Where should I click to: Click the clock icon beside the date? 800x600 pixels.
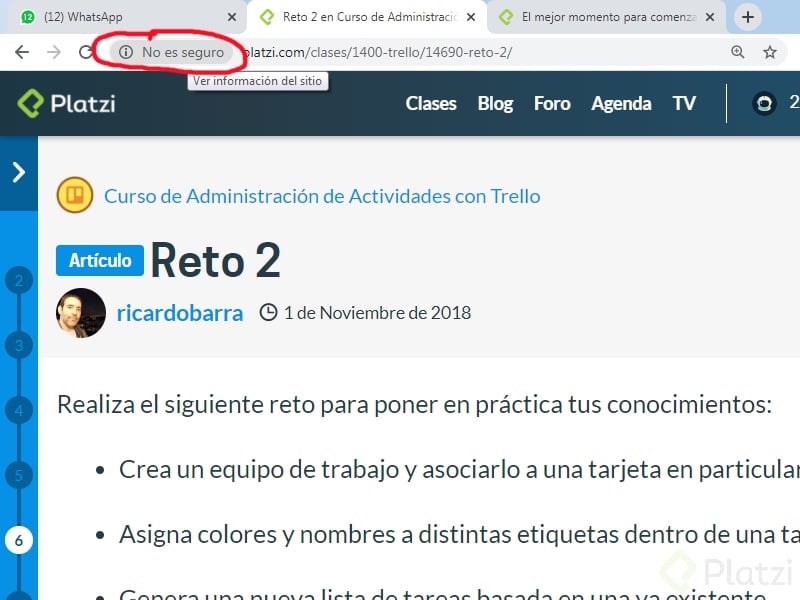(x=268, y=312)
